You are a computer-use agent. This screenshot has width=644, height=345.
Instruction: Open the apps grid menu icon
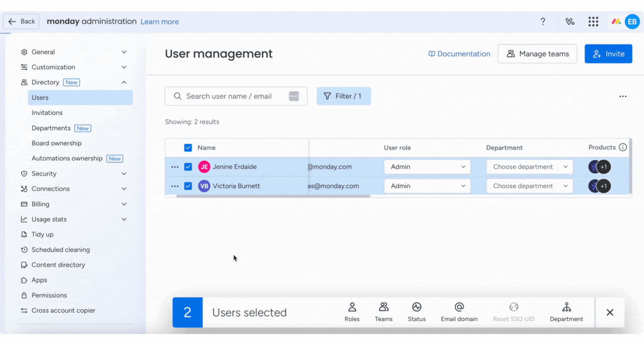point(593,22)
